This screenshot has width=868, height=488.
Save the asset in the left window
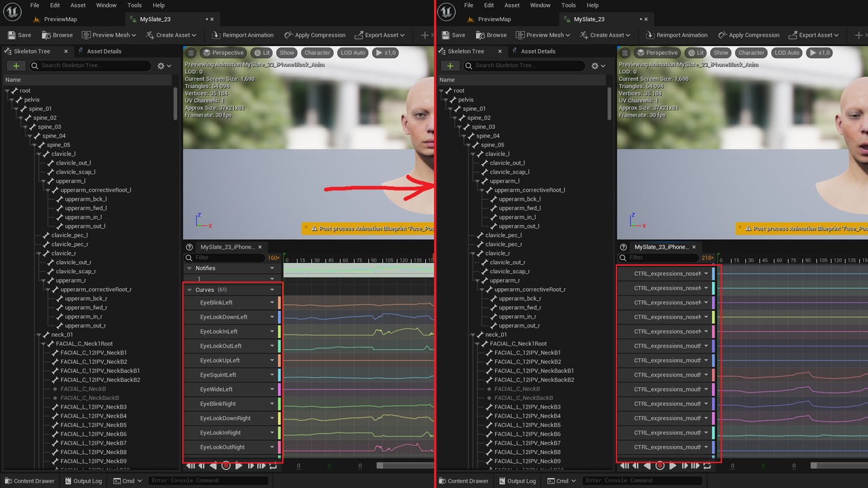(19, 35)
